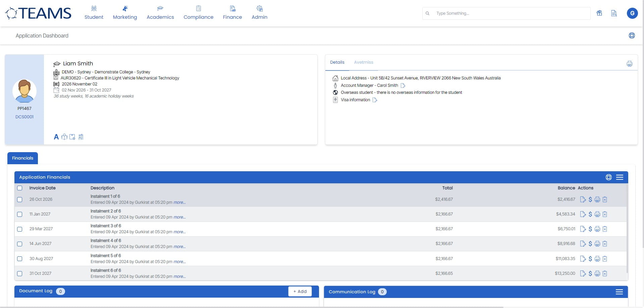
Task: Open the DCS0001 student link
Action: [24, 117]
